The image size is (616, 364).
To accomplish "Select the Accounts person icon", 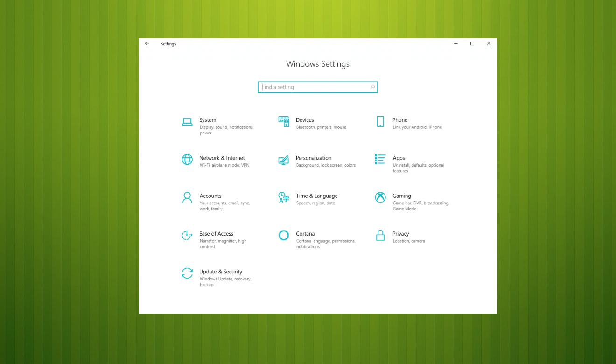I will 187,197.
